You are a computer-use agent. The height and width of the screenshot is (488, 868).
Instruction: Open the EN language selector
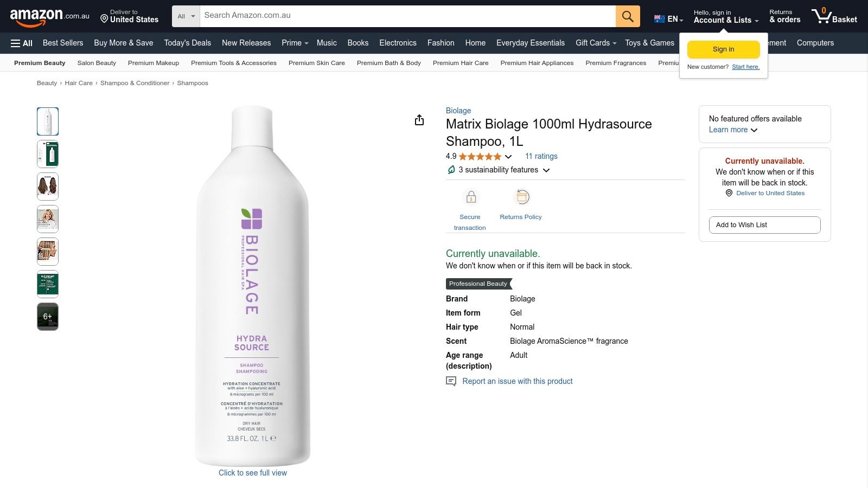pyautogui.click(x=668, y=18)
